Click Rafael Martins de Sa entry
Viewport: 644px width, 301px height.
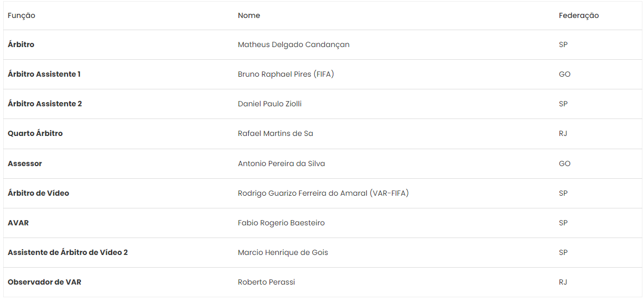pyautogui.click(x=275, y=134)
